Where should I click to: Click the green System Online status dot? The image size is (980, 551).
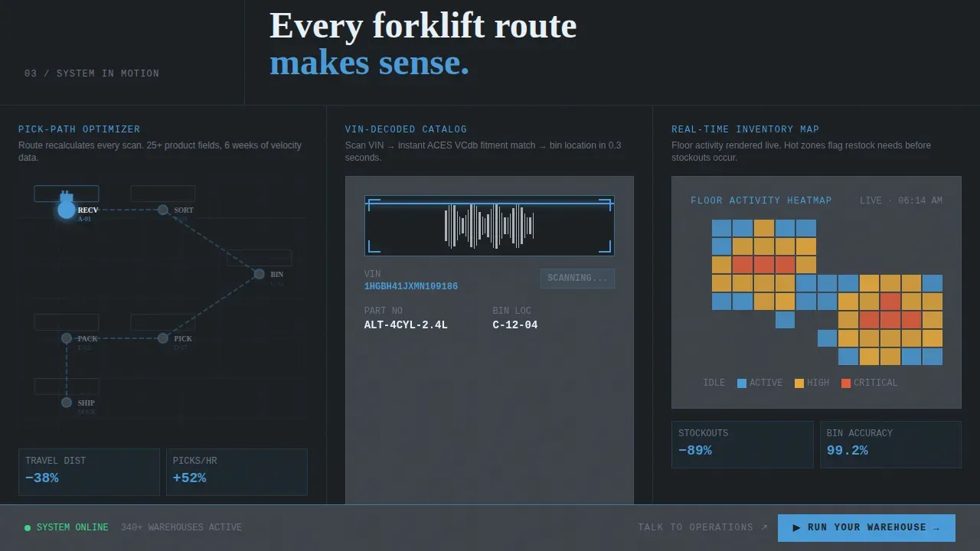click(28, 528)
